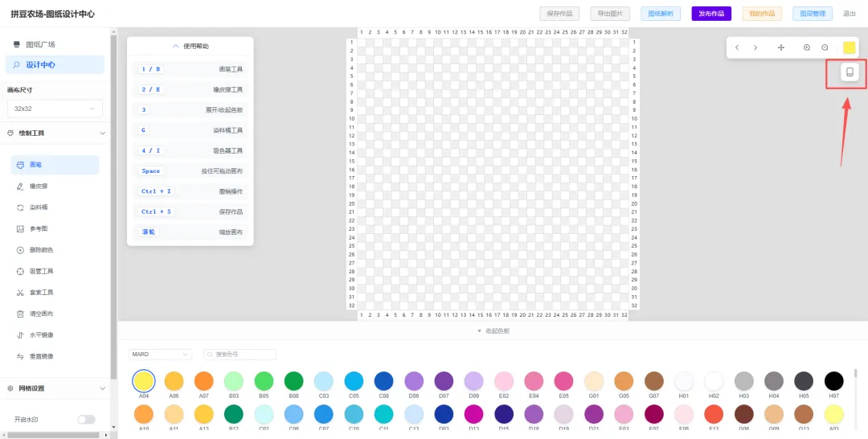Pick the G05 tan bead color
868x439 pixels.
click(624, 381)
